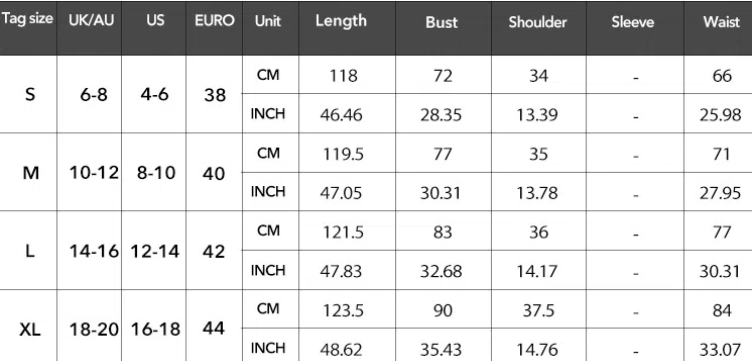Select the UK/AU header cell

point(91,21)
